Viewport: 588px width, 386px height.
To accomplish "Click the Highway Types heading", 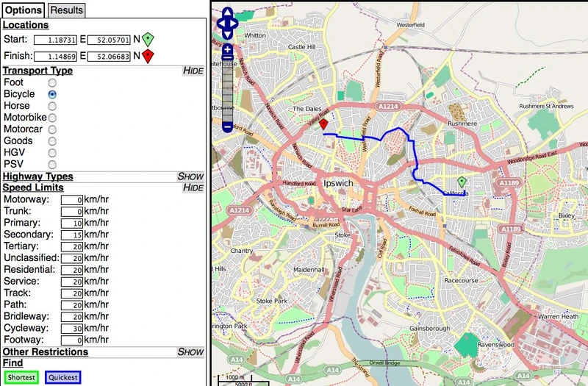I will click(x=38, y=176).
